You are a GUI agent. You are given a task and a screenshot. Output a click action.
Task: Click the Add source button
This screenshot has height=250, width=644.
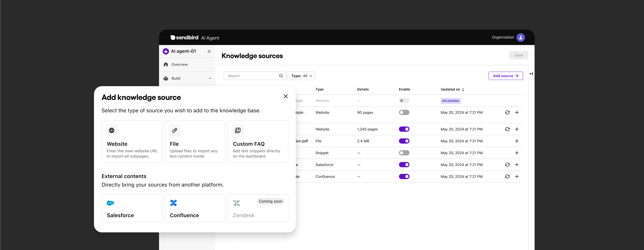(x=506, y=76)
